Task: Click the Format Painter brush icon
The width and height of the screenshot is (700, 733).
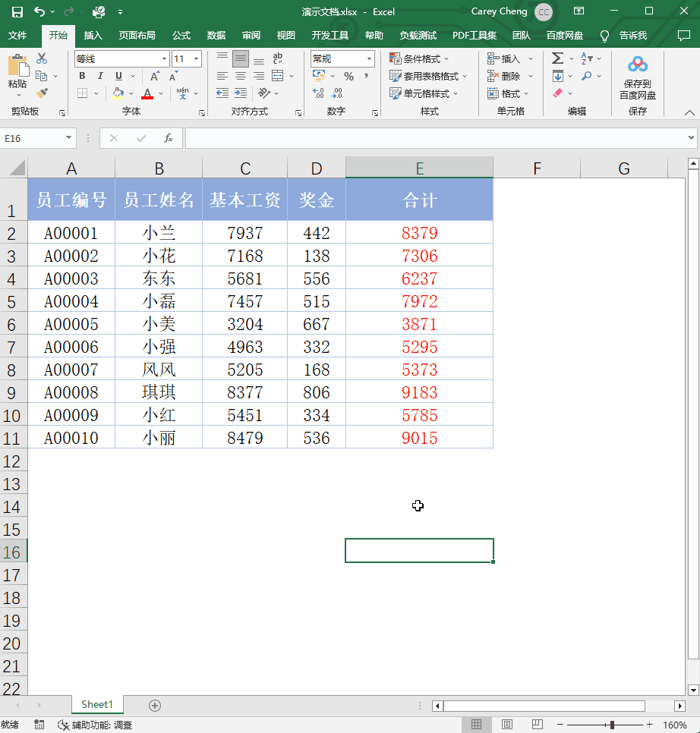Action: tap(42, 93)
